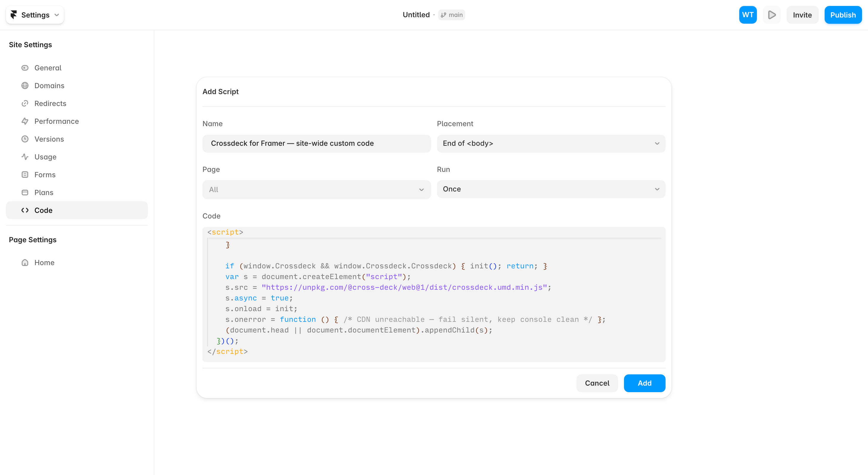Click the Code angle-brackets icon
This screenshot has height=475, width=868.
(x=25, y=210)
